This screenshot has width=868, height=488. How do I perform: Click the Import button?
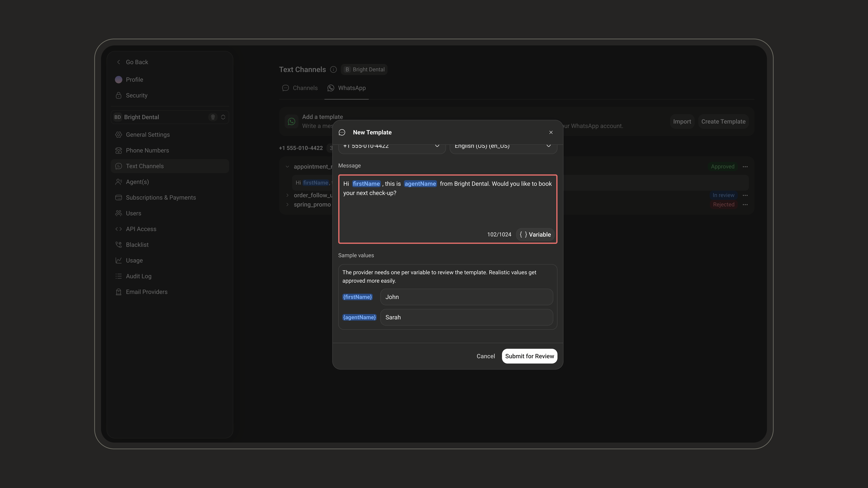click(x=682, y=122)
